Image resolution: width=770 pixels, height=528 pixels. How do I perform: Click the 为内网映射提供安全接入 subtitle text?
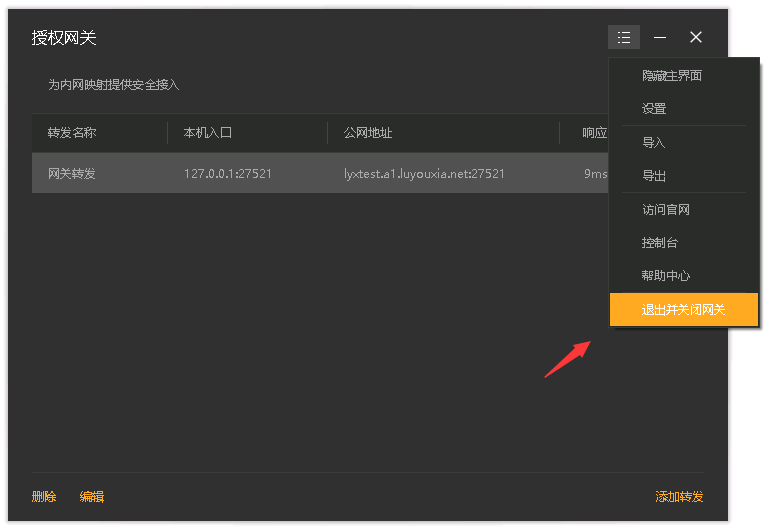click(113, 84)
